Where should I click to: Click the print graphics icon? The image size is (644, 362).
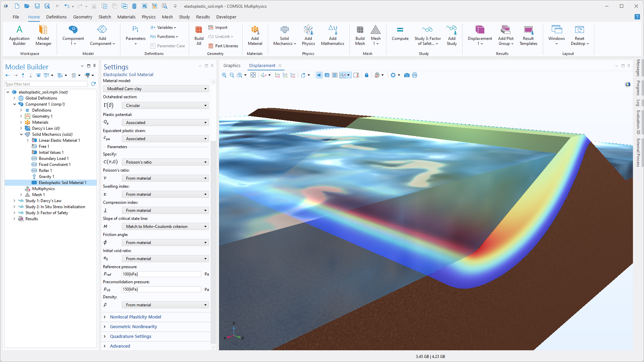(415, 75)
